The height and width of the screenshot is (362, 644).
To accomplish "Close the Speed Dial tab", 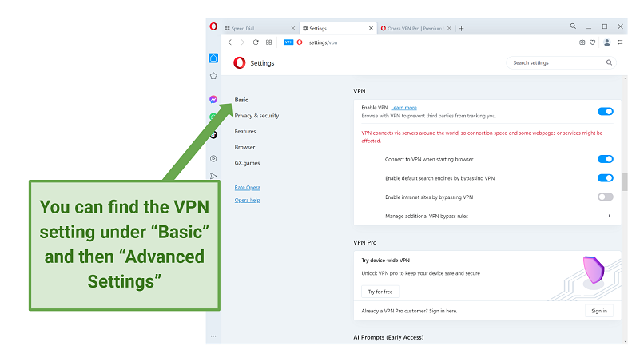I will (x=293, y=28).
